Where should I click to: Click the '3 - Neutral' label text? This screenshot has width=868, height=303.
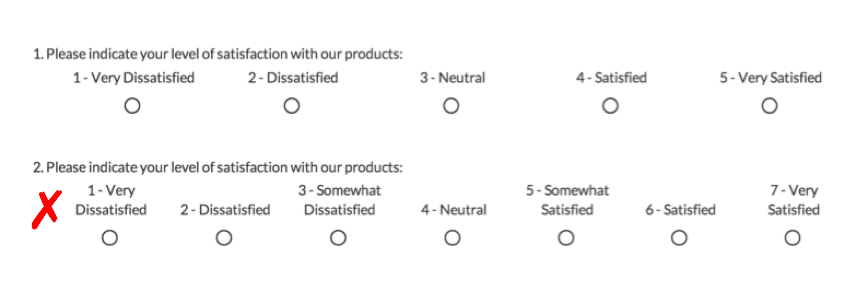[x=453, y=78]
